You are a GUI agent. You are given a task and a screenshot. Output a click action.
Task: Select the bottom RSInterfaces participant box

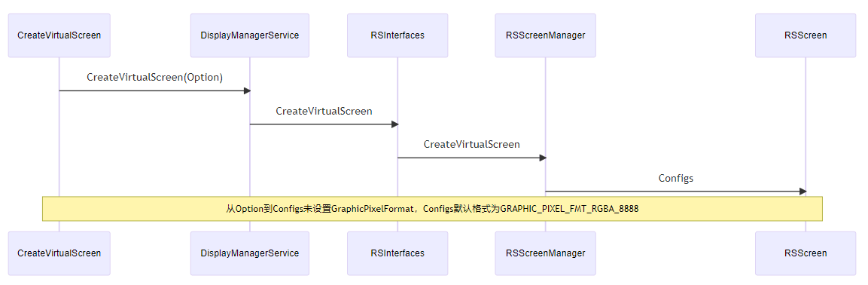(x=397, y=253)
